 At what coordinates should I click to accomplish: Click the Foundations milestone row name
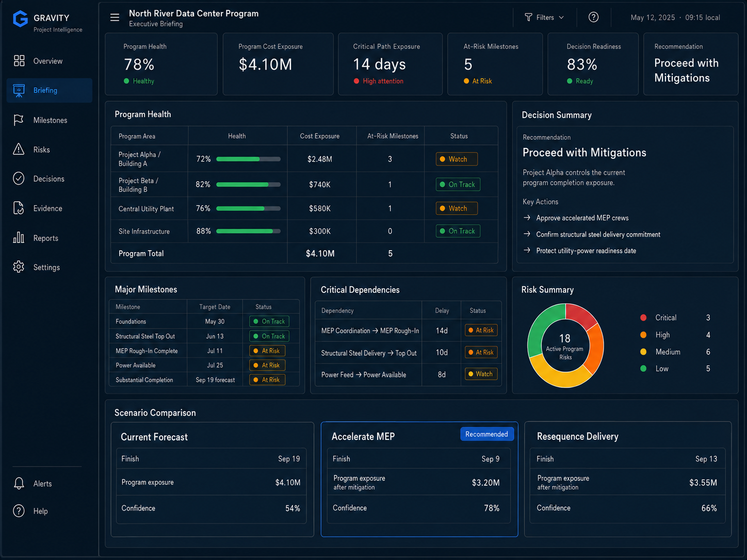pos(131,322)
